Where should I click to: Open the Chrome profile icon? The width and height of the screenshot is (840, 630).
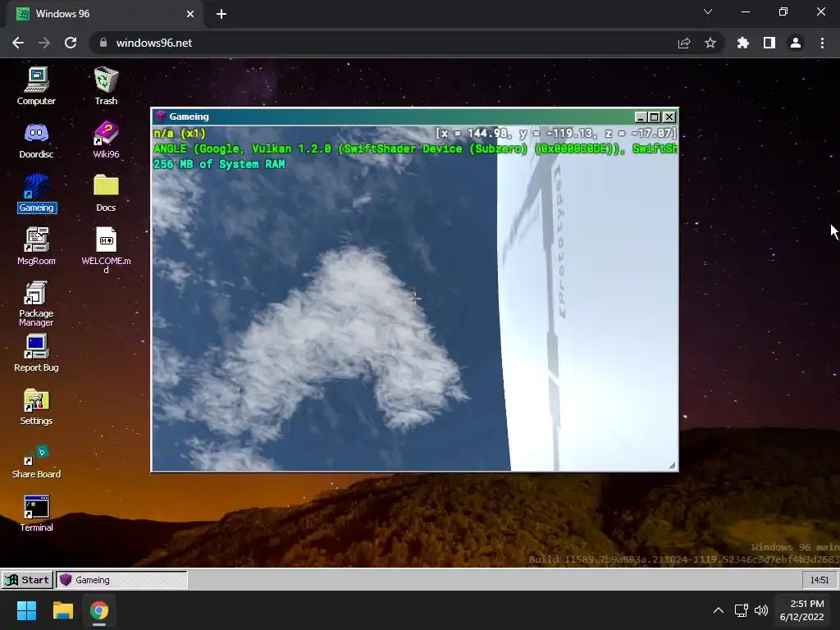pos(796,43)
